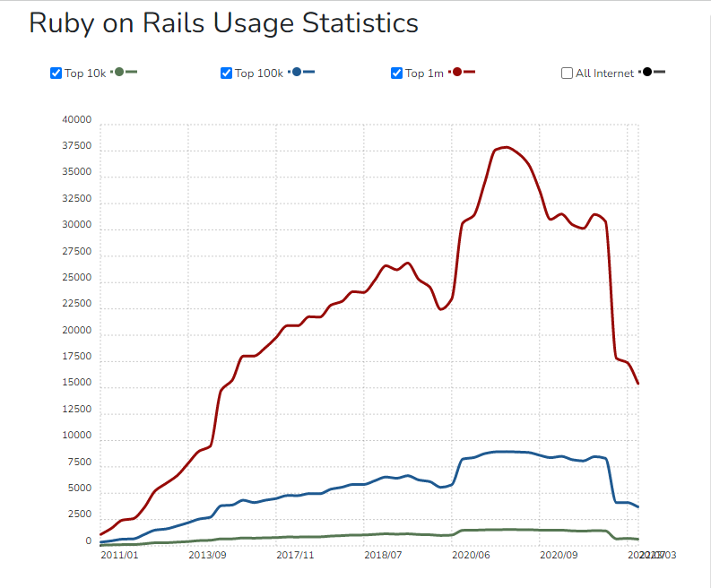Click the 30000 y-axis label
Screen dimensions: 711x588
[76, 225]
